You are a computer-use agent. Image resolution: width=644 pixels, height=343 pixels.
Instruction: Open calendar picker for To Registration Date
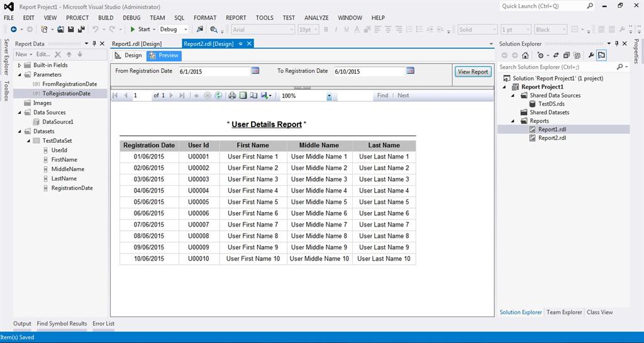(410, 71)
